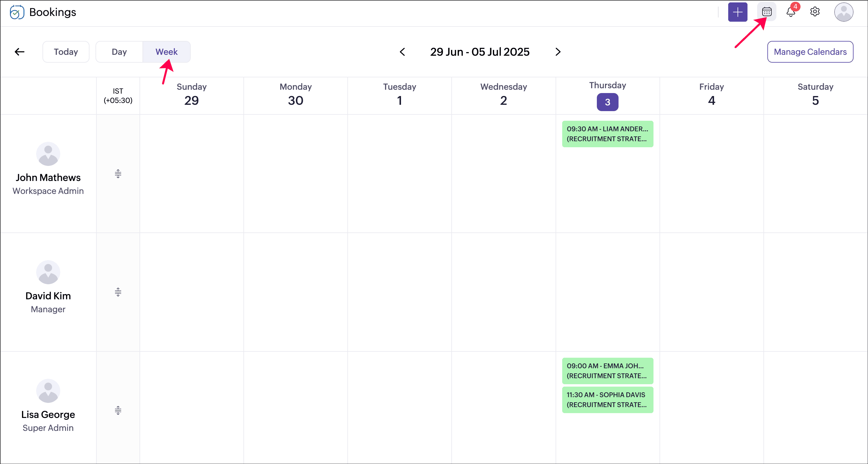Expand David Kim's row height handle
The width and height of the screenshot is (868, 464).
click(x=118, y=292)
